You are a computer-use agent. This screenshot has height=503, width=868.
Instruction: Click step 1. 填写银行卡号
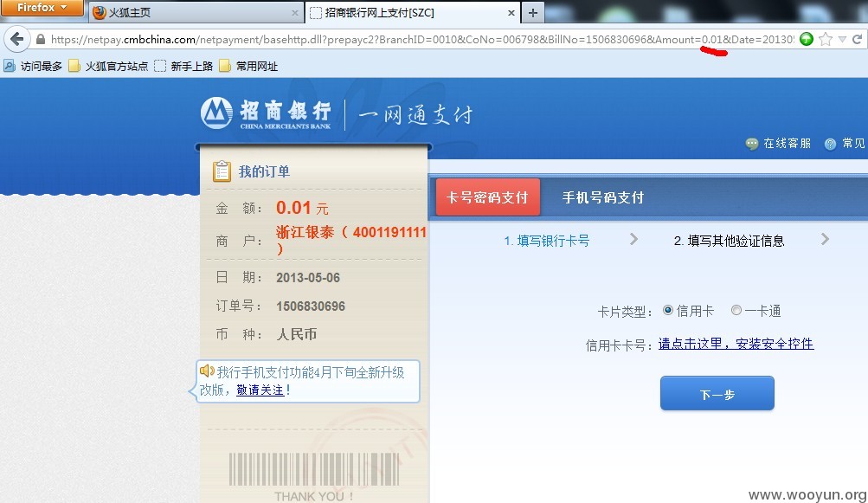(x=546, y=241)
